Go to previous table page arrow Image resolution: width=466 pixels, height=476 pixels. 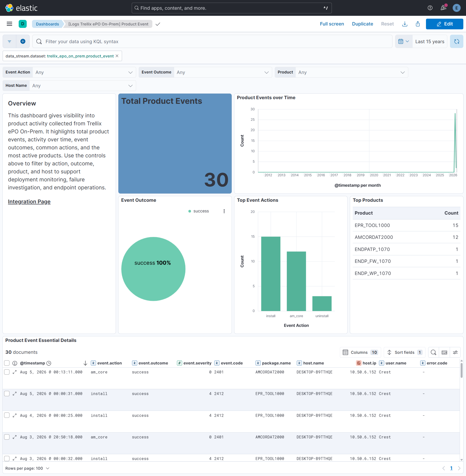tap(443, 468)
